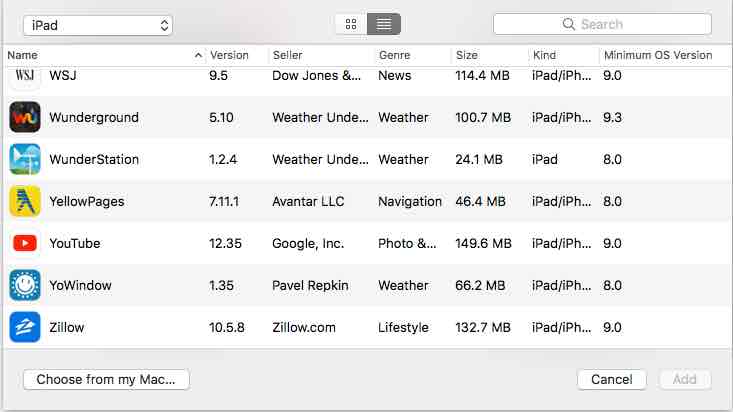Click seller Zillow.com

(304, 327)
